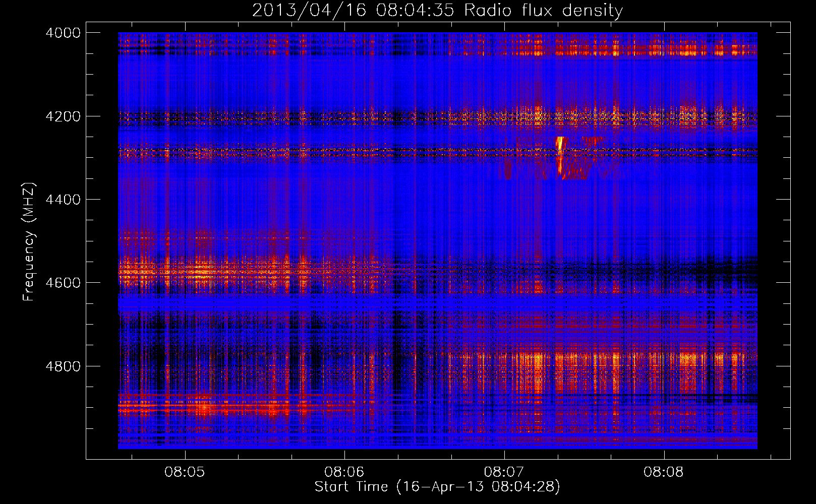Click the 08:06 time tick label
816x504 pixels.
click(344, 472)
